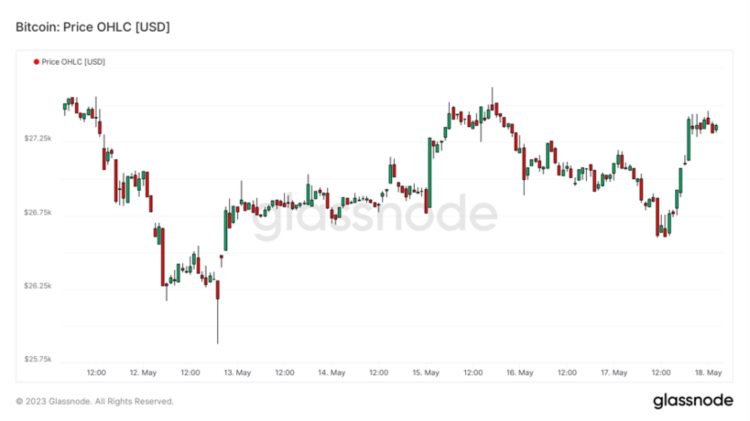Select the $25.75k price axis label
This screenshot has height=421, width=750.
[x=38, y=359]
